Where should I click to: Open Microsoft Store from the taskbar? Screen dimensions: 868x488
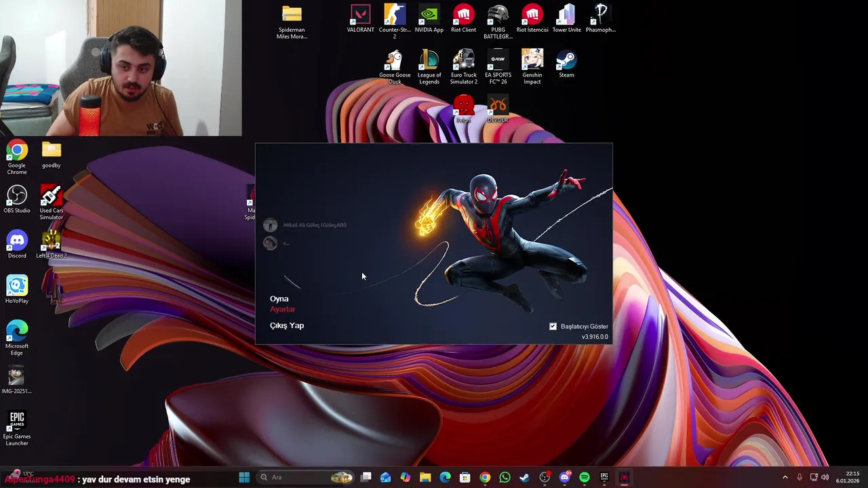tap(465, 477)
